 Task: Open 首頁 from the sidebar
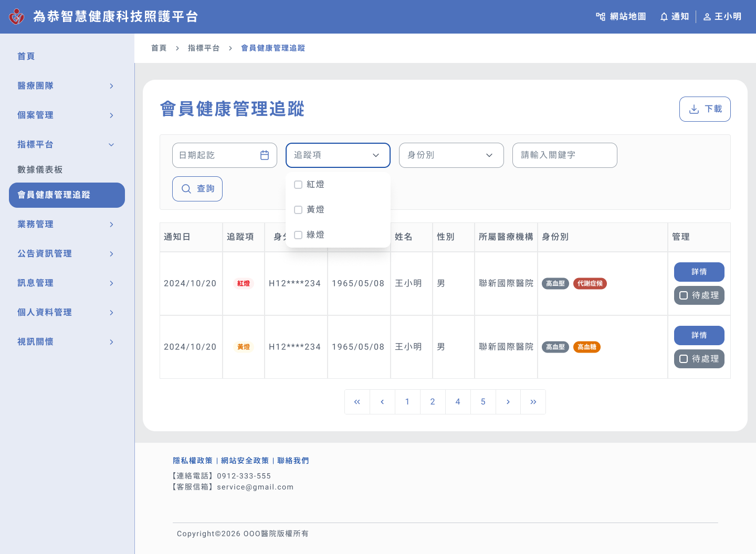tap(26, 57)
